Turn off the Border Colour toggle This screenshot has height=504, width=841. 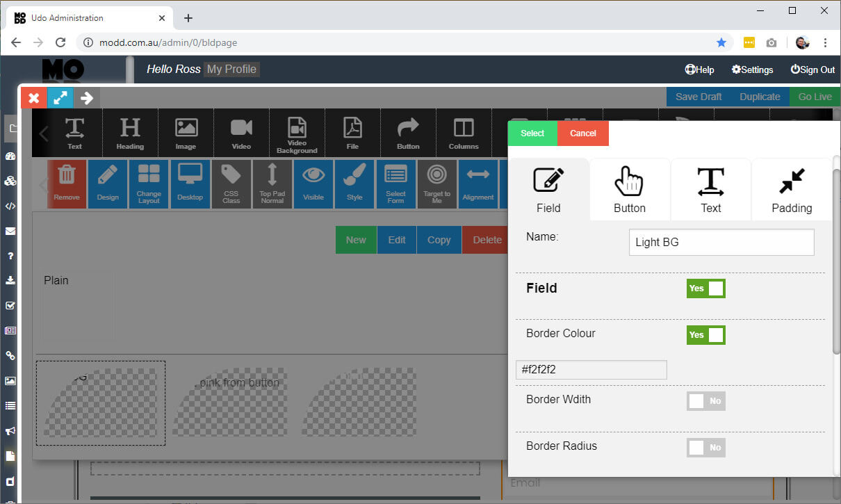(705, 334)
